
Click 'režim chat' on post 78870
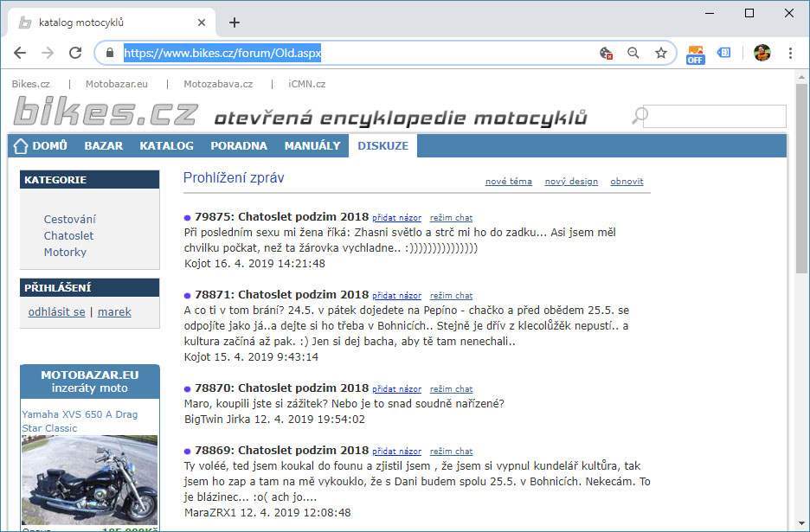click(x=451, y=389)
